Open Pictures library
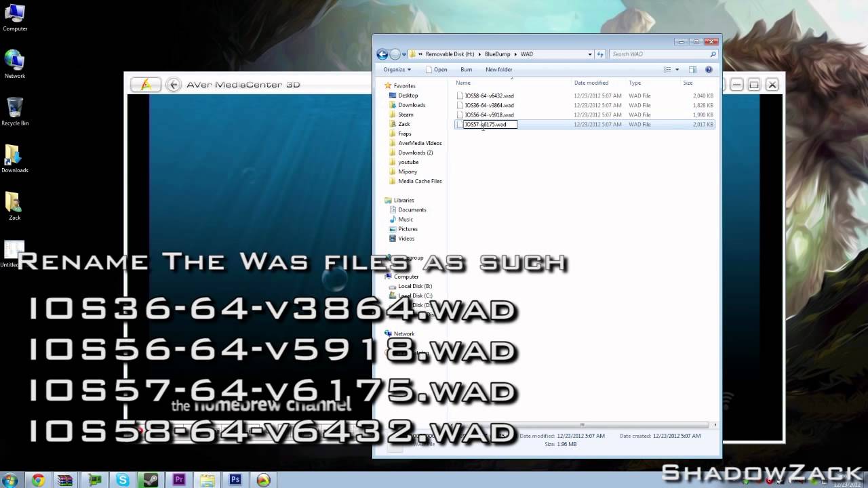The height and width of the screenshot is (488, 868). click(x=408, y=228)
